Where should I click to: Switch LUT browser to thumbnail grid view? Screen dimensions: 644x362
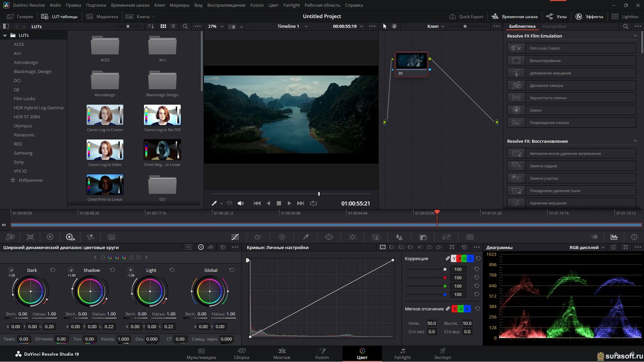point(163,26)
